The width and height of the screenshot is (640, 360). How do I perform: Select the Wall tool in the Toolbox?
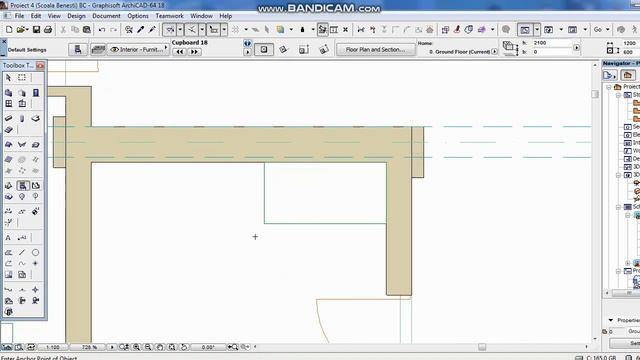point(8,93)
